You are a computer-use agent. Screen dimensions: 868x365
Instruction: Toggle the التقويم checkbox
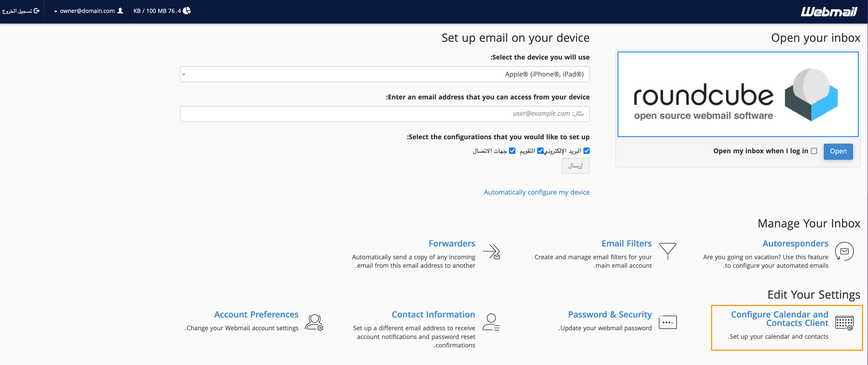click(540, 151)
